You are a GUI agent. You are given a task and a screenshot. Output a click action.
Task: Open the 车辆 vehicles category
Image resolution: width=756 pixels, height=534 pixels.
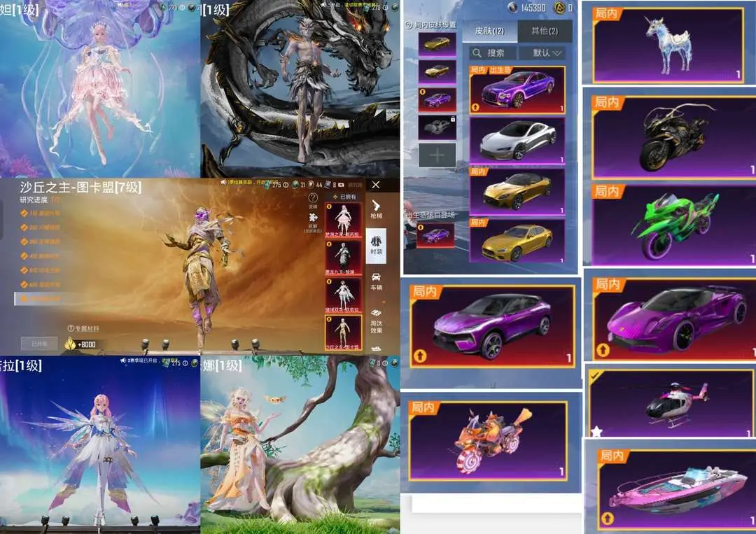tap(376, 281)
